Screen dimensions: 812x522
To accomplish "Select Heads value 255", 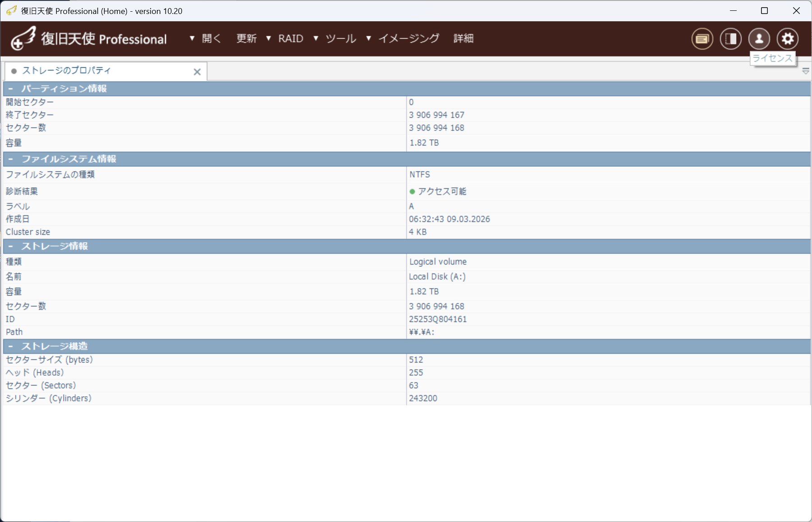I will [416, 373].
